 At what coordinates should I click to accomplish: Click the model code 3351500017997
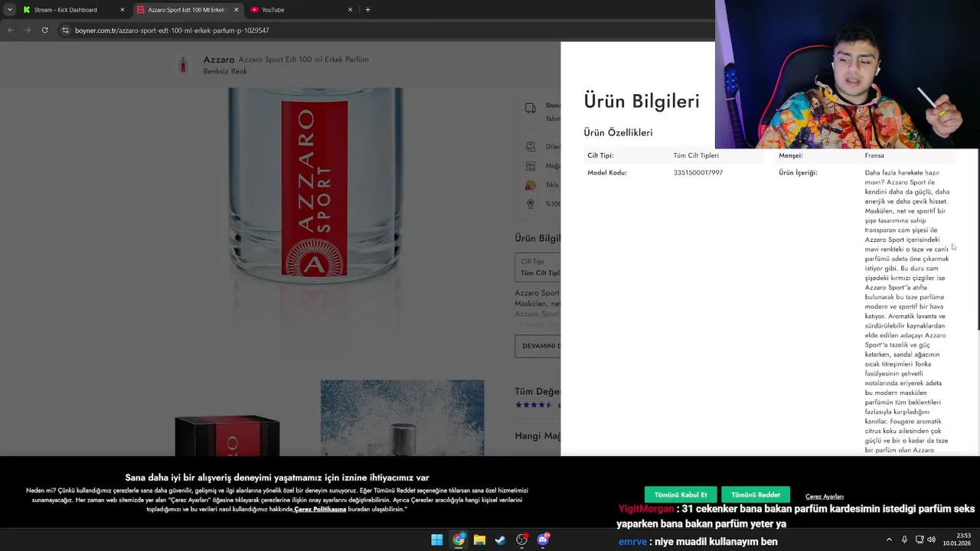698,173
